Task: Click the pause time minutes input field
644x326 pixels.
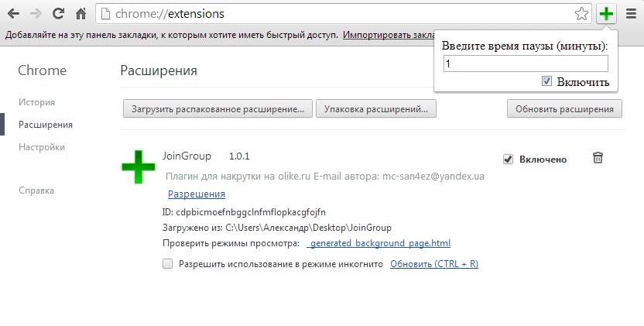Action: [x=526, y=64]
